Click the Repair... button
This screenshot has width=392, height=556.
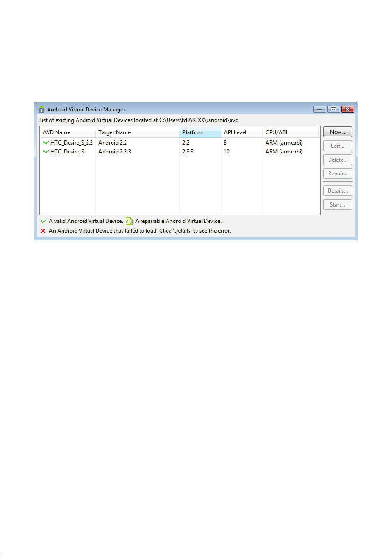(x=338, y=174)
